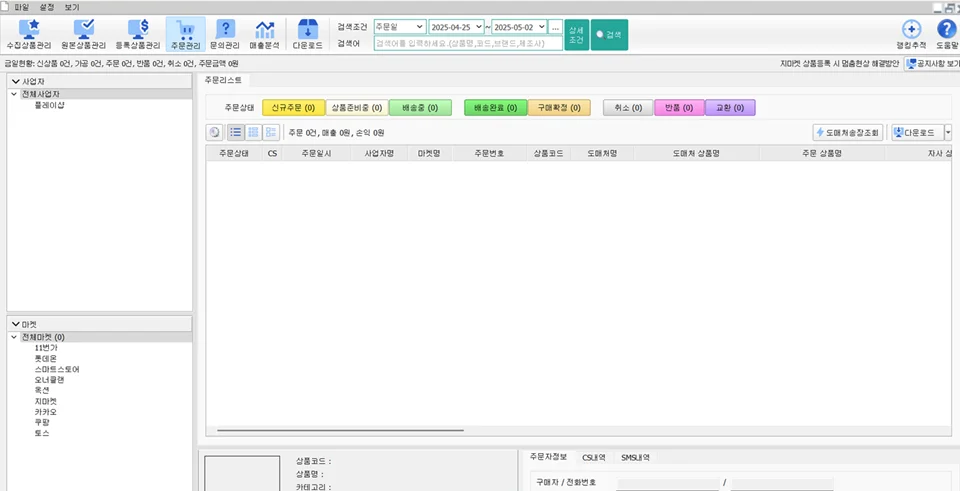
Task: Open 검색조건 주문일 dropdown
Action: click(400, 28)
